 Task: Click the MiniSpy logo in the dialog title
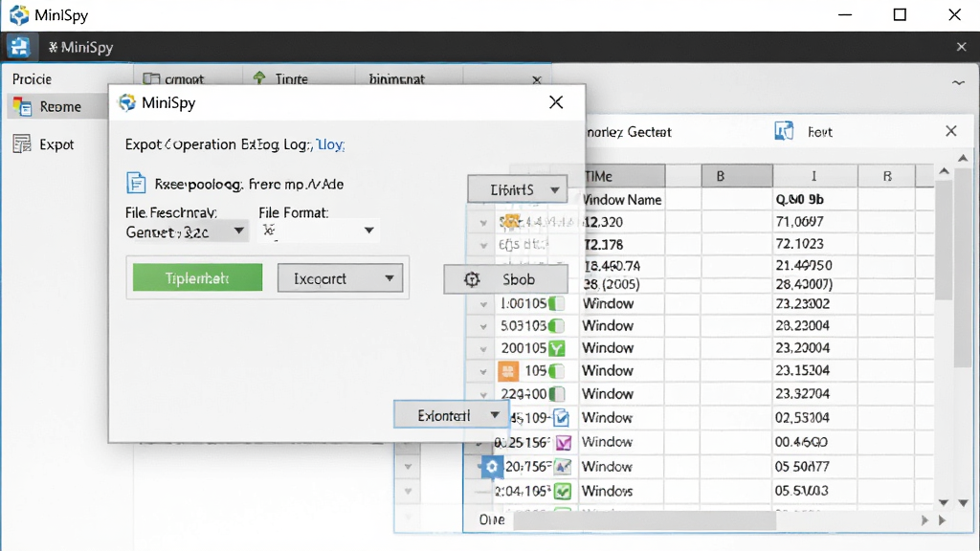coord(127,102)
